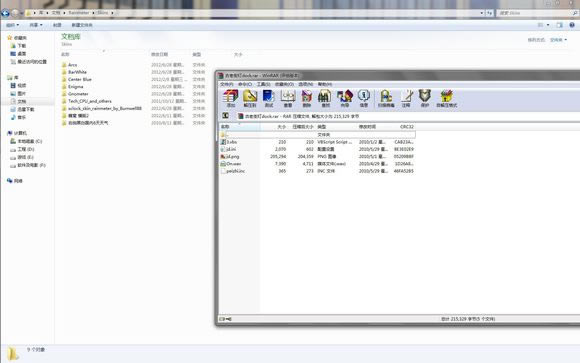Select the parent folder ".." row in WinRAR
580x363 pixels.
[317, 135]
